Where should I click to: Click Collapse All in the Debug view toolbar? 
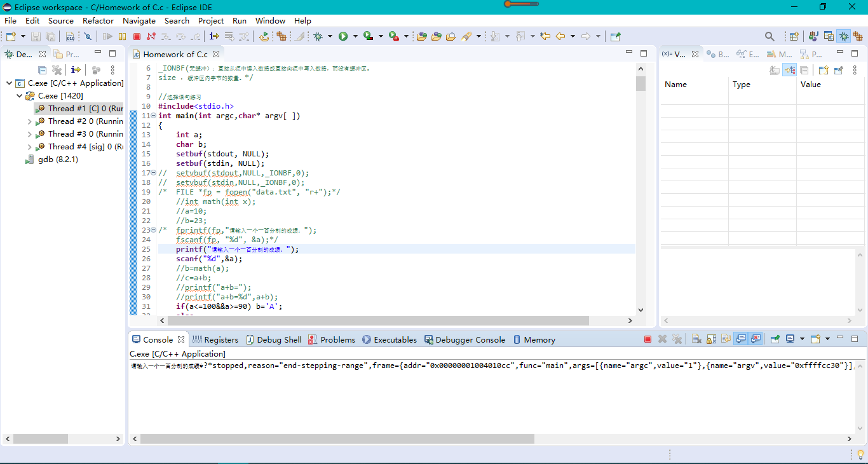(42, 70)
